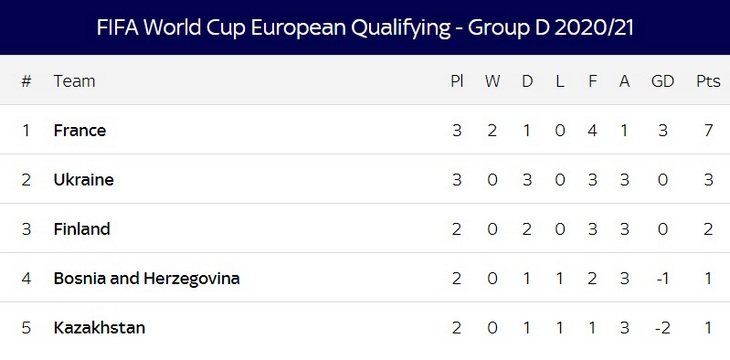Image resolution: width=730 pixels, height=360 pixels.
Task: Open the Ukraine team link
Action: point(84,180)
